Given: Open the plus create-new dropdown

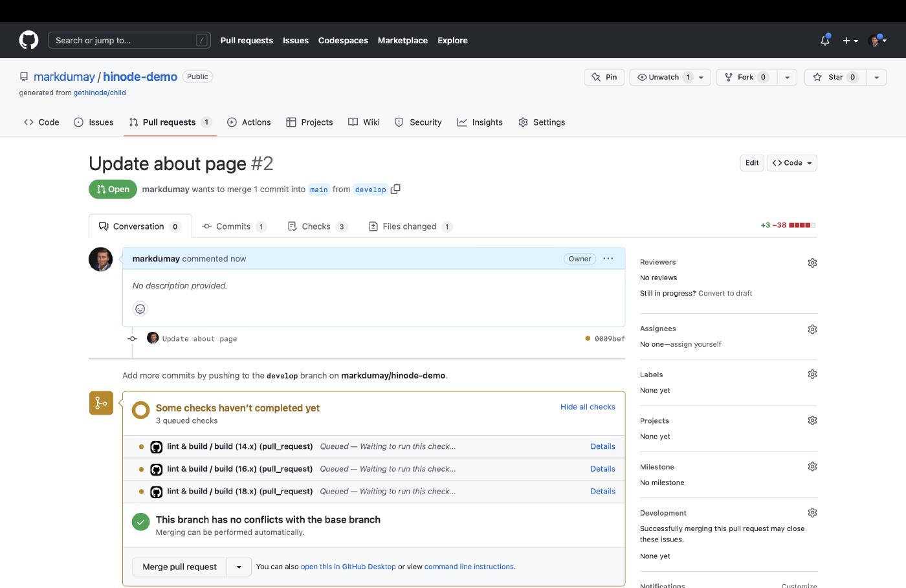Looking at the screenshot, I should 850,40.
